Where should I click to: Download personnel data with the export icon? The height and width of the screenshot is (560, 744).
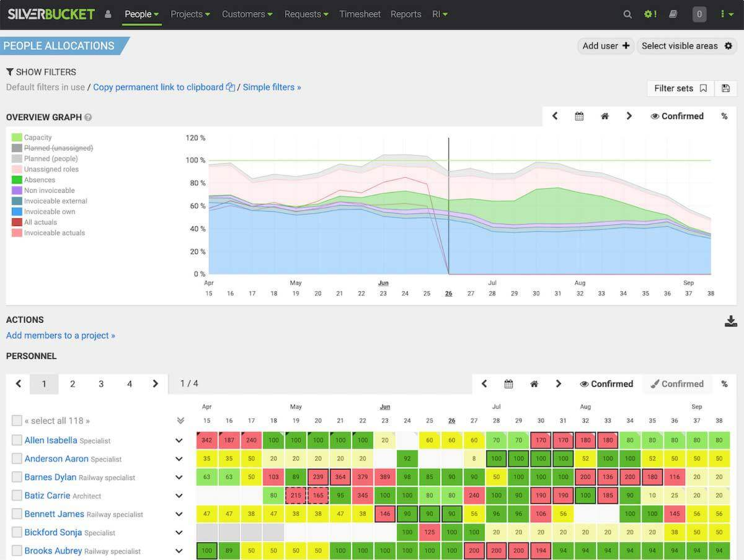coord(731,321)
